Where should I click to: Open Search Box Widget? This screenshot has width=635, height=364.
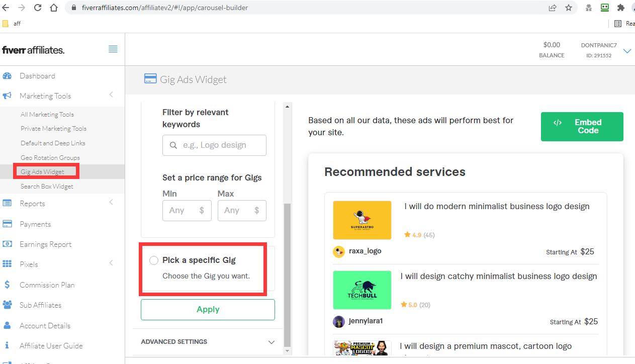[47, 186]
